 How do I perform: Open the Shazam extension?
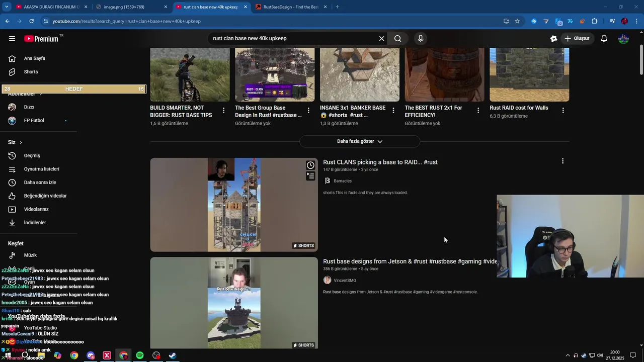534,21
